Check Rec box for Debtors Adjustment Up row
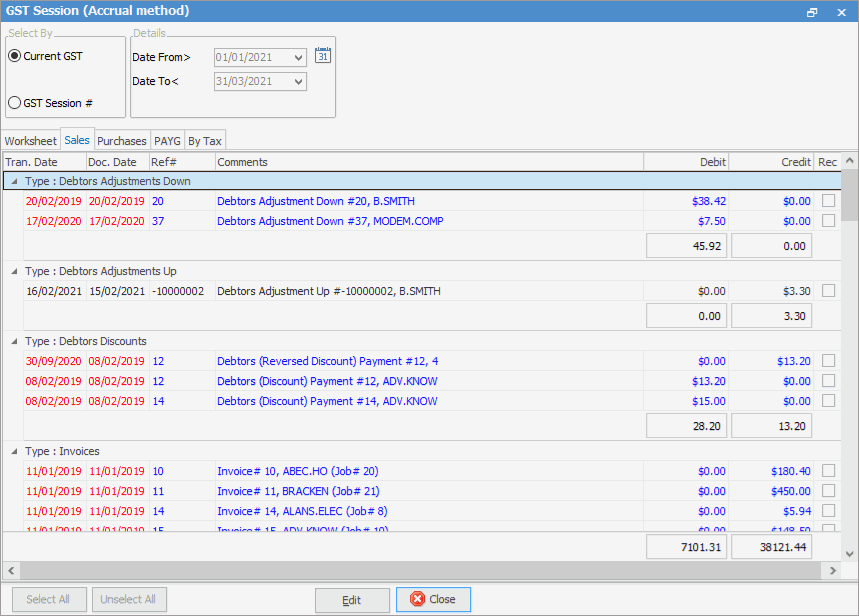Image resolution: width=859 pixels, height=616 pixels. pyautogui.click(x=828, y=290)
